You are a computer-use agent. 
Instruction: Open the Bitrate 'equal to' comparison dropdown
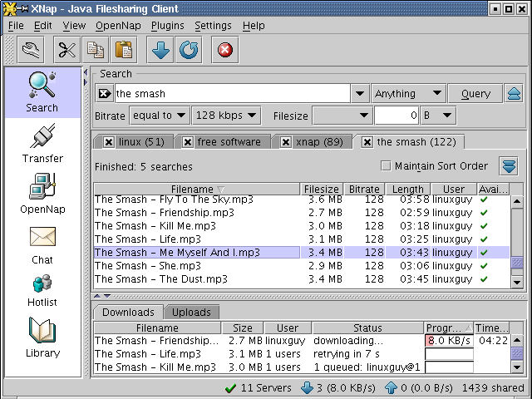pyautogui.click(x=159, y=116)
